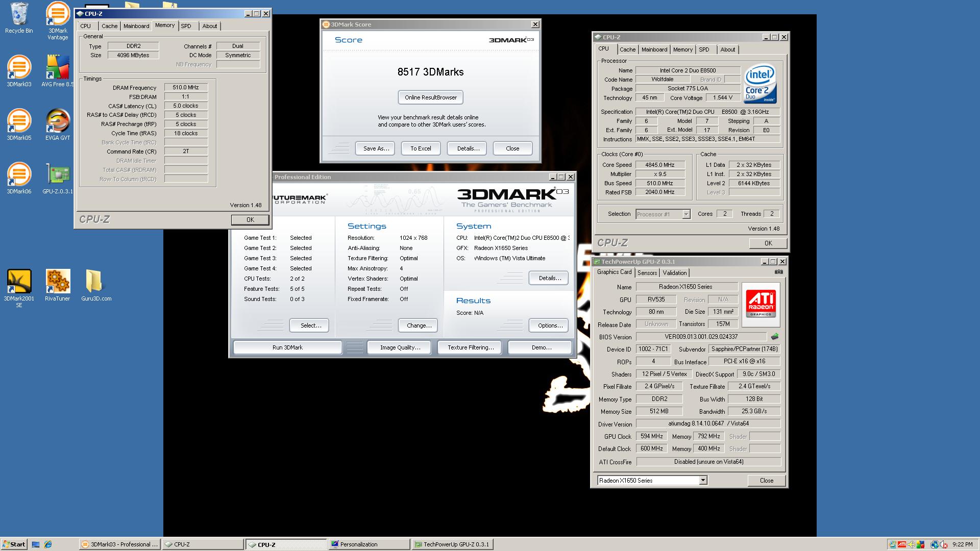980x551 pixels.
Task: Click the BIOS Version field in GPU-Z
Action: [701, 337]
